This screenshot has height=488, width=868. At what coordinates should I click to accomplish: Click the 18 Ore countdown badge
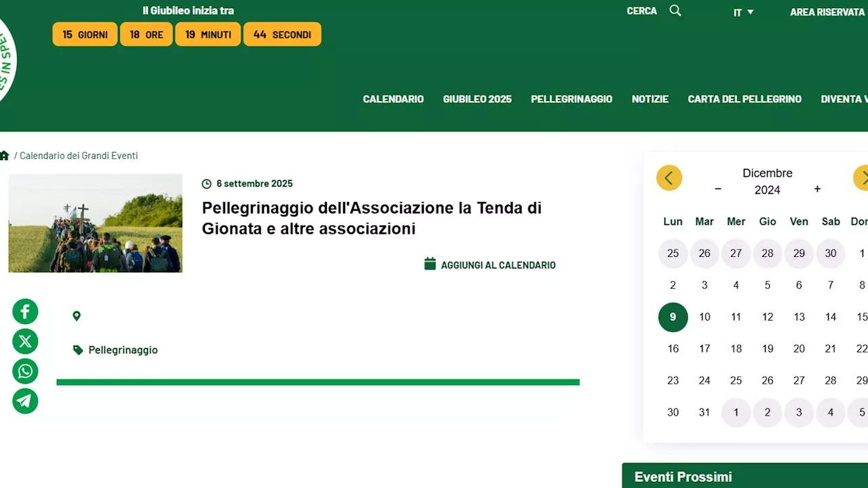[146, 35]
